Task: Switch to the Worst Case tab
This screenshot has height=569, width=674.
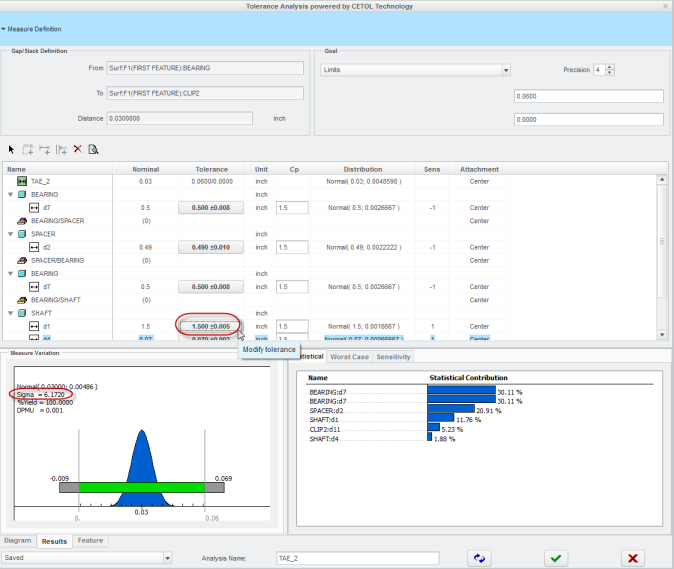Action: [x=349, y=357]
